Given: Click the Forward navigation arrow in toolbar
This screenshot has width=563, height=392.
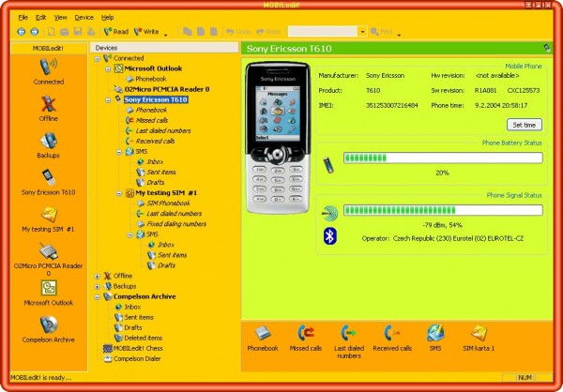Looking at the screenshot, I should tap(35, 32).
